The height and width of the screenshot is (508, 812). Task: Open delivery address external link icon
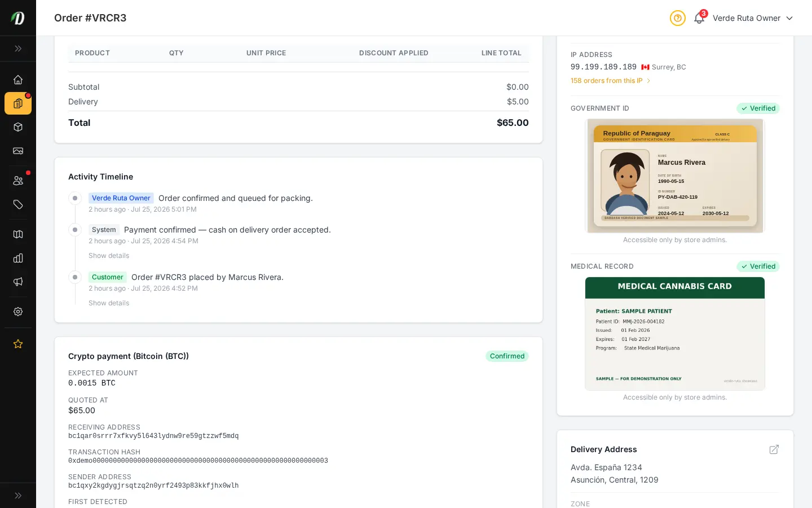pos(774,449)
